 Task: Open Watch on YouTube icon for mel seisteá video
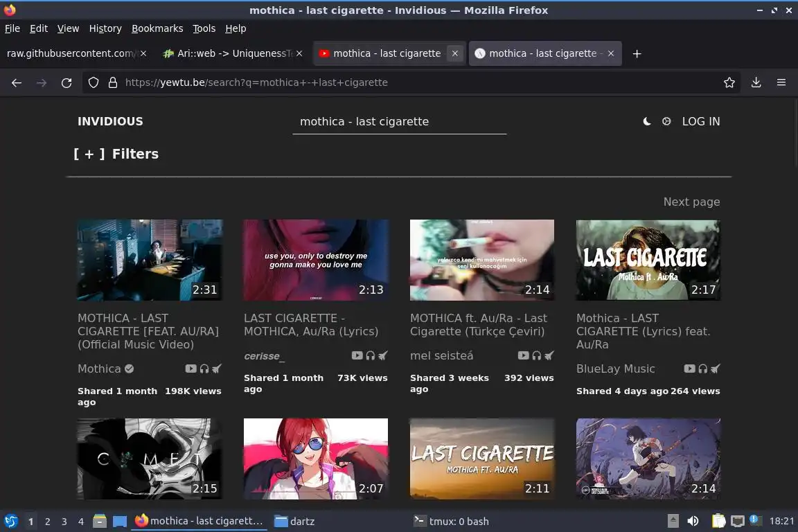tap(524, 355)
